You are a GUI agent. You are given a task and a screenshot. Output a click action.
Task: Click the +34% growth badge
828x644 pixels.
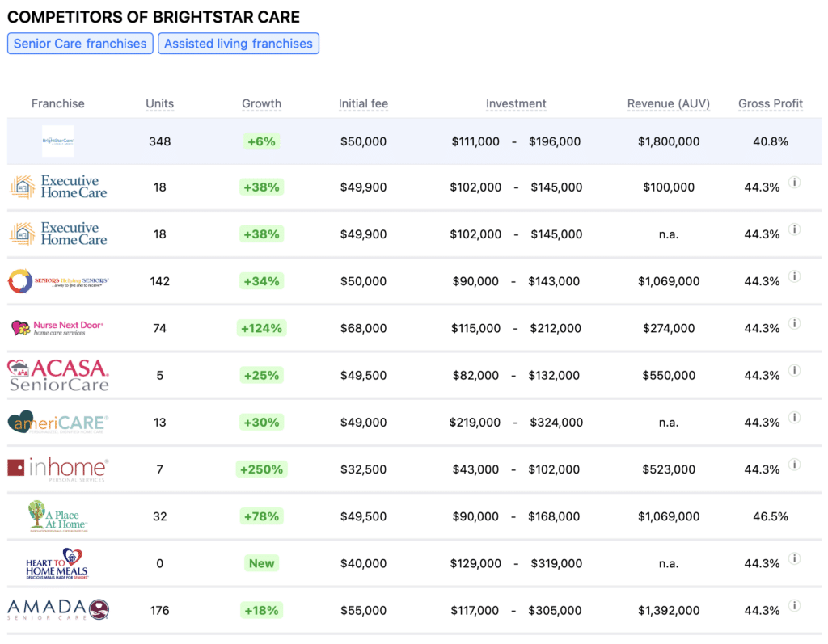pos(261,281)
